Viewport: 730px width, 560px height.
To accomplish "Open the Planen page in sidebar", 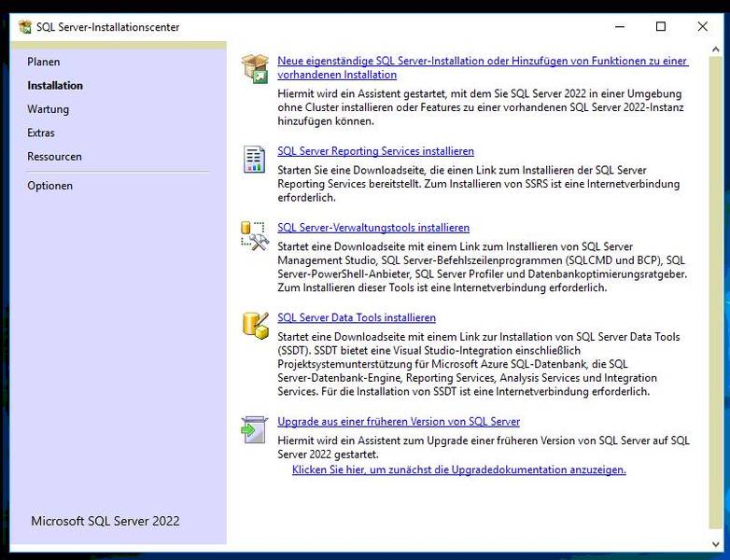I will (x=44, y=62).
